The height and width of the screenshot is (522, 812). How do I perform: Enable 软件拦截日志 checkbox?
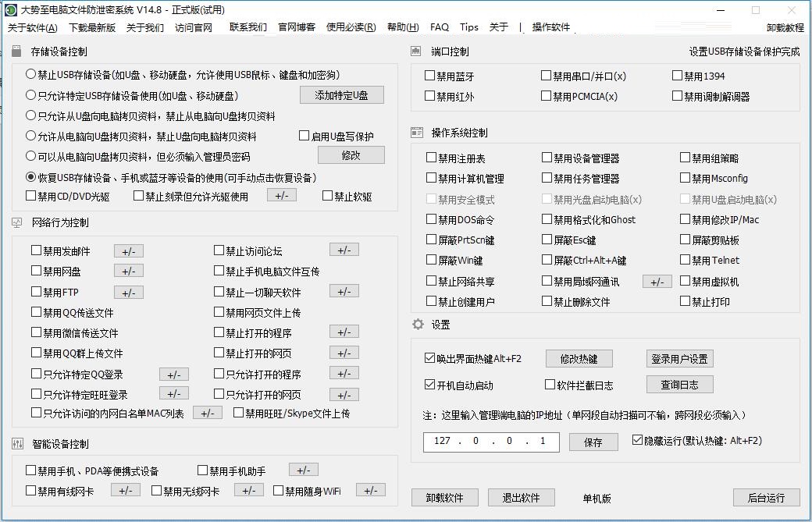[550, 385]
